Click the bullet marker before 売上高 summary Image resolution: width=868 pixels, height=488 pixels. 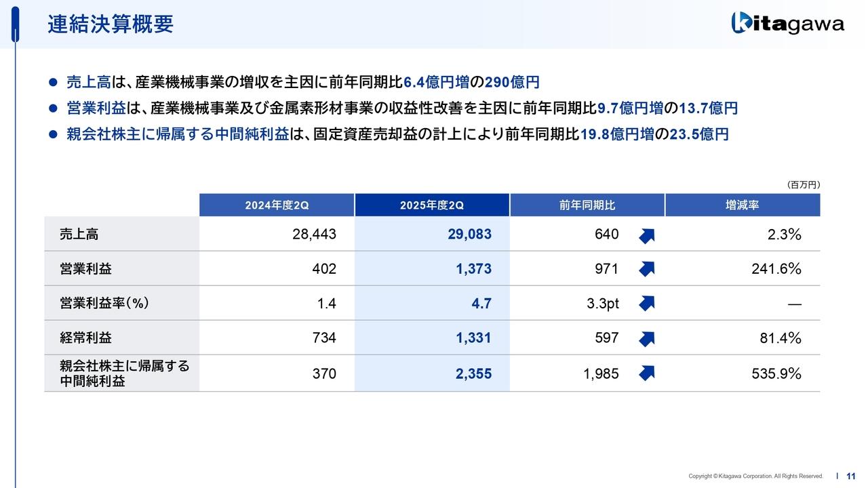point(52,81)
